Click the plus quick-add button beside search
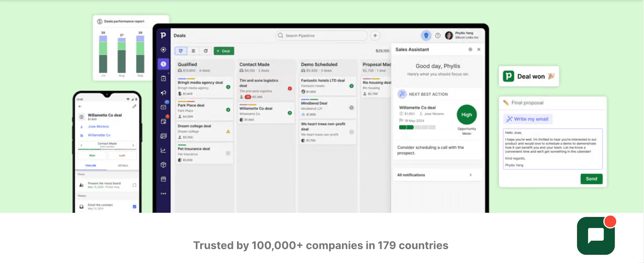The height and width of the screenshot is (263, 644). coord(375,35)
